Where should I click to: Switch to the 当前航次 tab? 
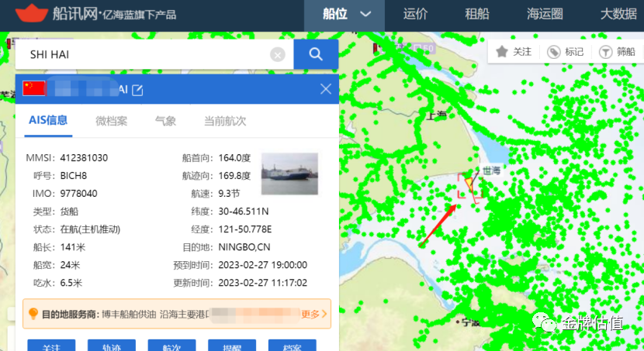tap(225, 121)
